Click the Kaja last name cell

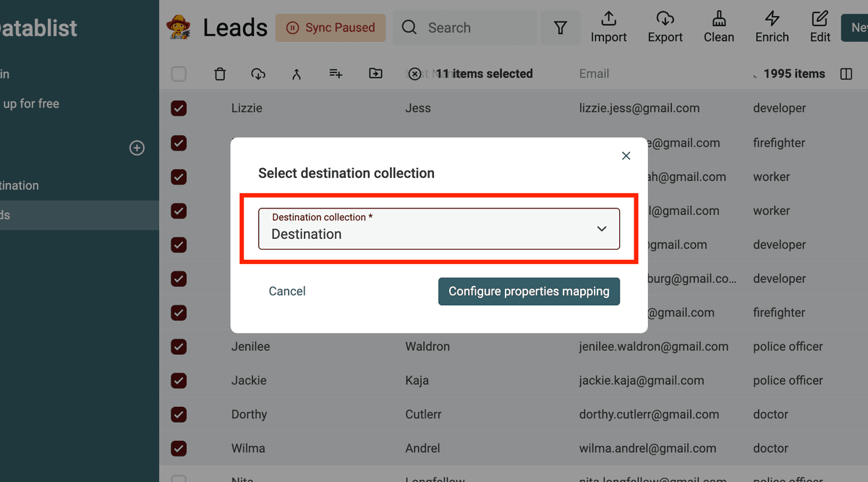[417, 380]
